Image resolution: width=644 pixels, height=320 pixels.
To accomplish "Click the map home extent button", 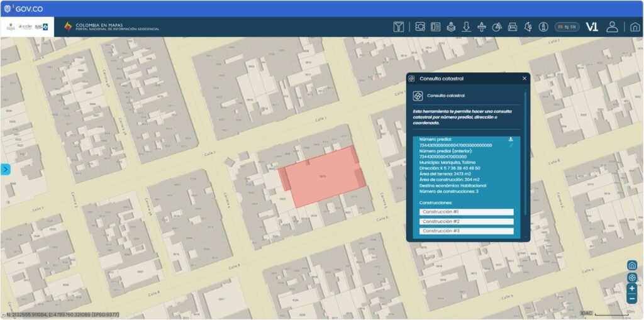I will pyautogui.click(x=632, y=265).
